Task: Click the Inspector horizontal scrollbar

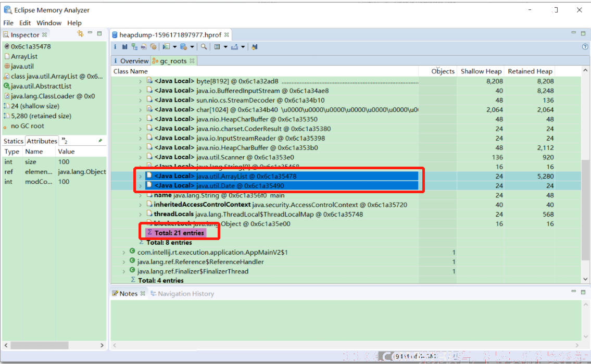Action: coord(40,345)
